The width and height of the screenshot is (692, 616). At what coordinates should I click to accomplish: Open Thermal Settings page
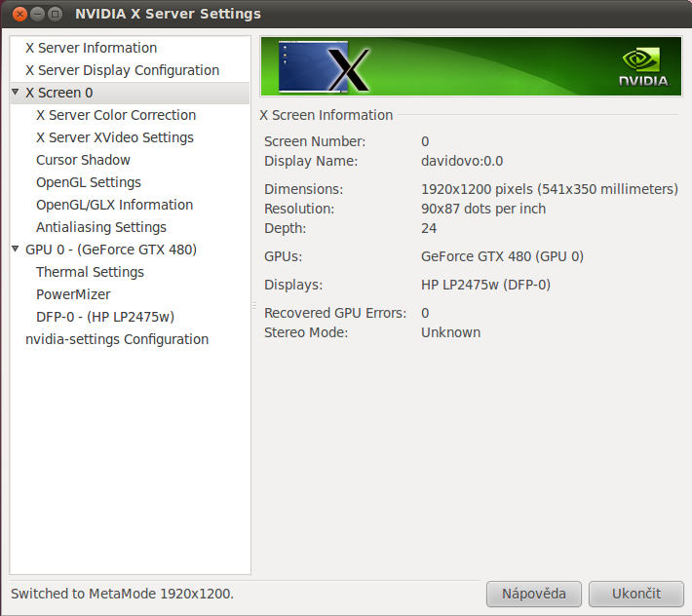(90, 272)
